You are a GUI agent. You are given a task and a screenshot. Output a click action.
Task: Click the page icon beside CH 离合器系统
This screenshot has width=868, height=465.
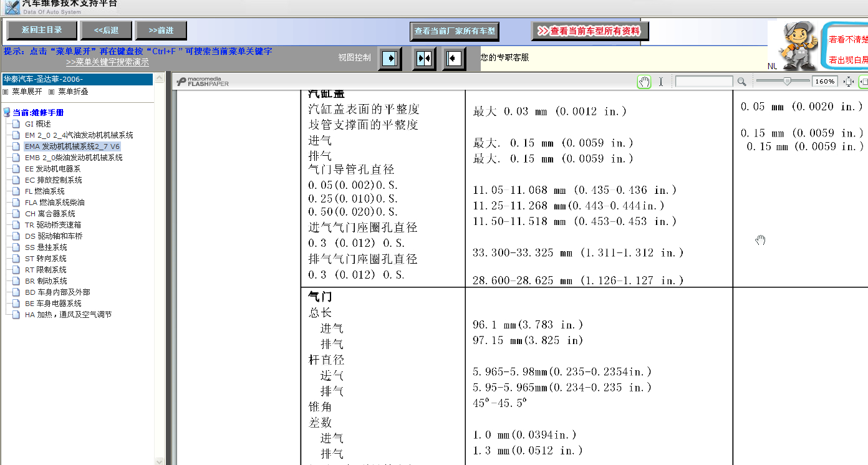pyautogui.click(x=17, y=214)
